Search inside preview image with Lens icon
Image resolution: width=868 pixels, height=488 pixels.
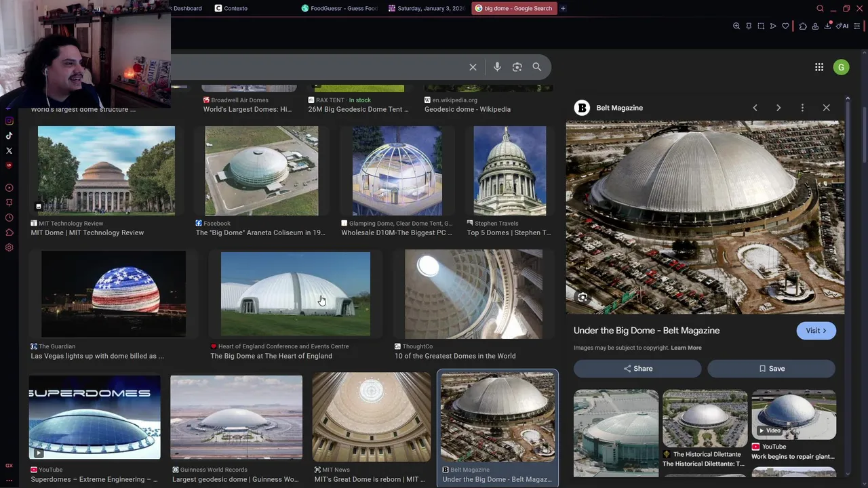pos(583,298)
